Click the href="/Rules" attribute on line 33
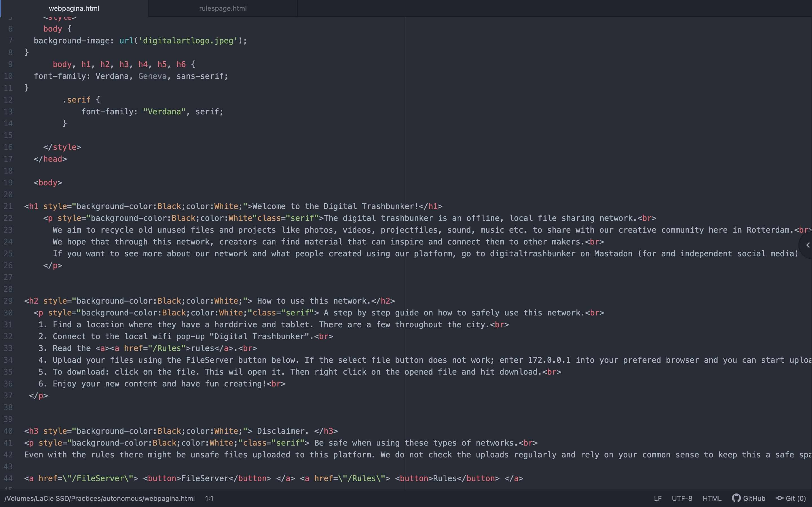 154,348
